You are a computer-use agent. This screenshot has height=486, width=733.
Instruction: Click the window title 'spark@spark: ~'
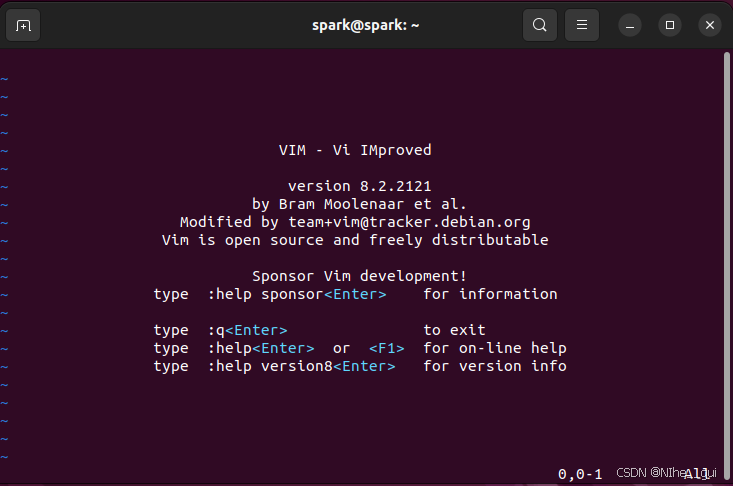(x=366, y=25)
